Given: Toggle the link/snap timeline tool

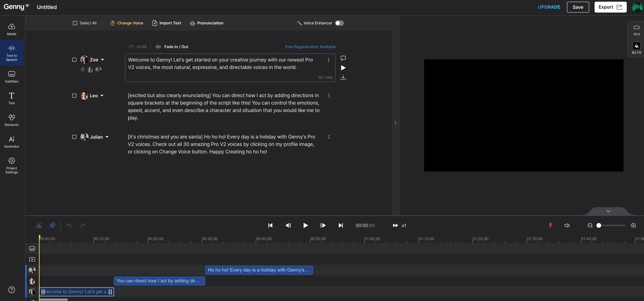Looking at the screenshot, I should click(52, 226).
